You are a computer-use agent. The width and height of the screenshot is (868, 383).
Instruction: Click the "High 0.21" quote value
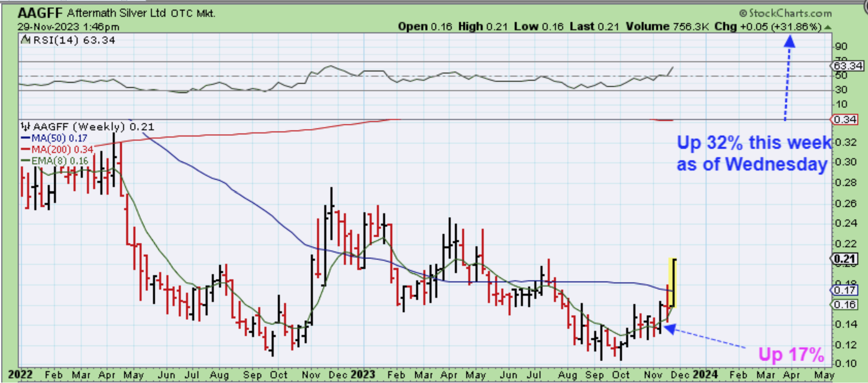click(x=483, y=27)
